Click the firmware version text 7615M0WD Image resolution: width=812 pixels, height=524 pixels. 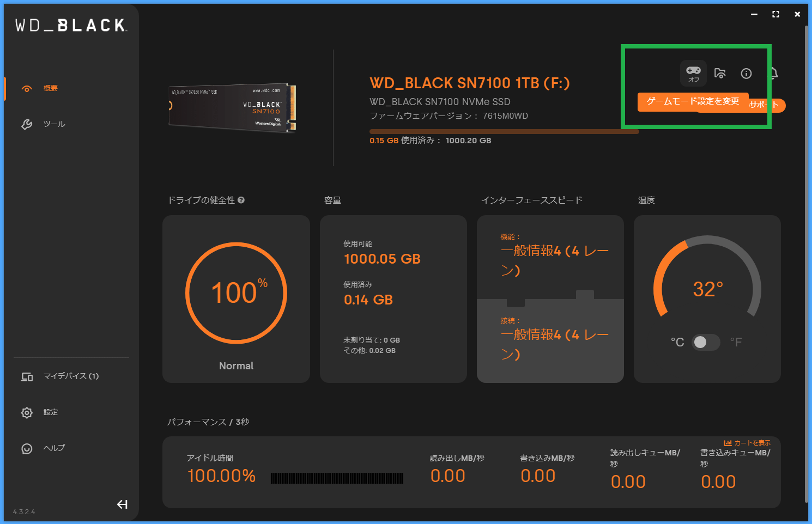point(505,116)
